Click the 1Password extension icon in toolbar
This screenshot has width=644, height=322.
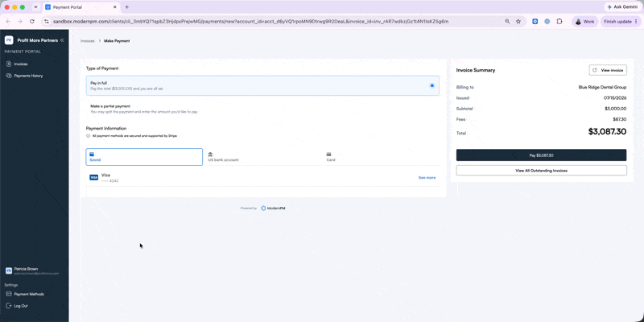[x=547, y=22]
